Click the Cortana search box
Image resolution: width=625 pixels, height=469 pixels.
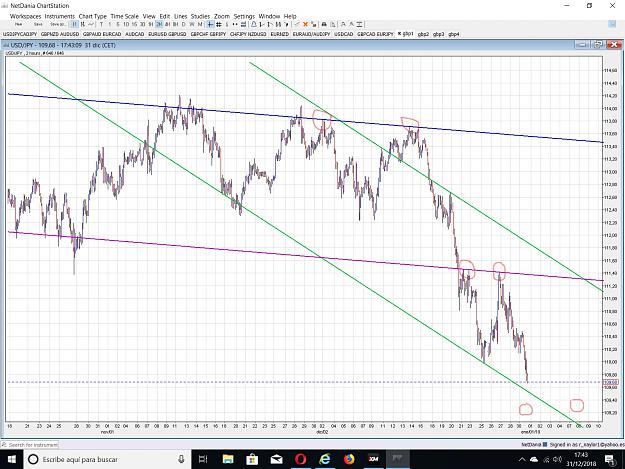click(107, 459)
